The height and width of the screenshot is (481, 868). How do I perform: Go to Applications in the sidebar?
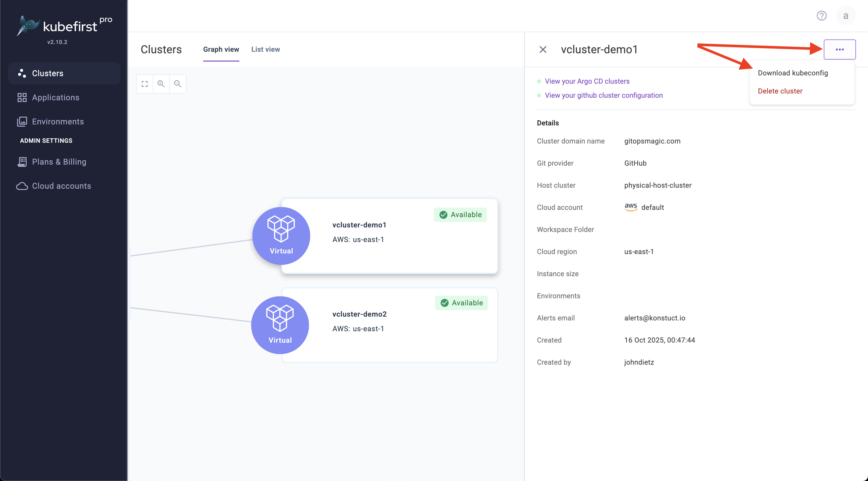[x=56, y=98]
